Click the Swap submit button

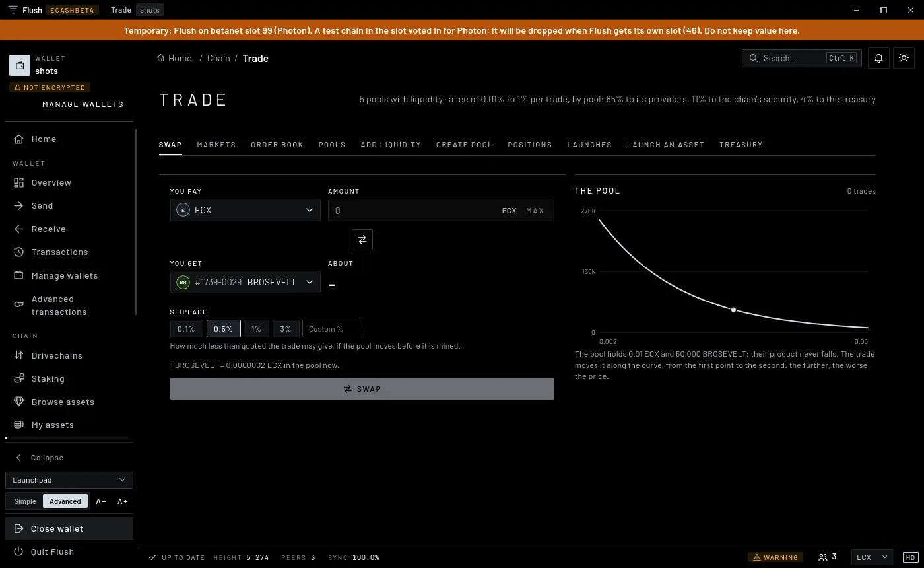coord(362,389)
